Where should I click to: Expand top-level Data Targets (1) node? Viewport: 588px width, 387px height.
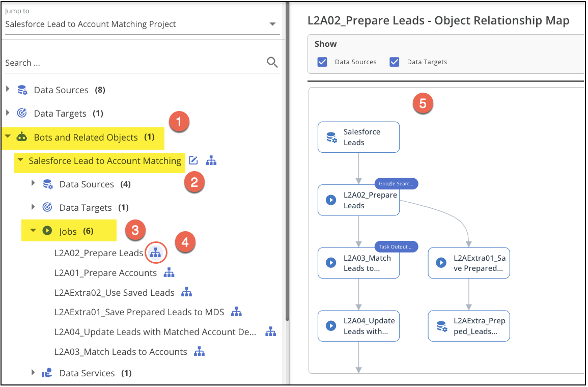point(8,113)
